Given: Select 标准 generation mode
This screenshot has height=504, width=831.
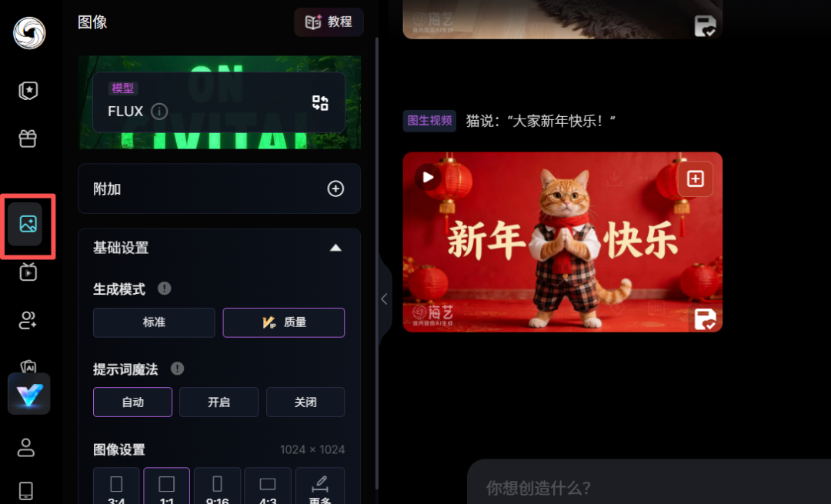Looking at the screenshot, I should tap(153, 322).
